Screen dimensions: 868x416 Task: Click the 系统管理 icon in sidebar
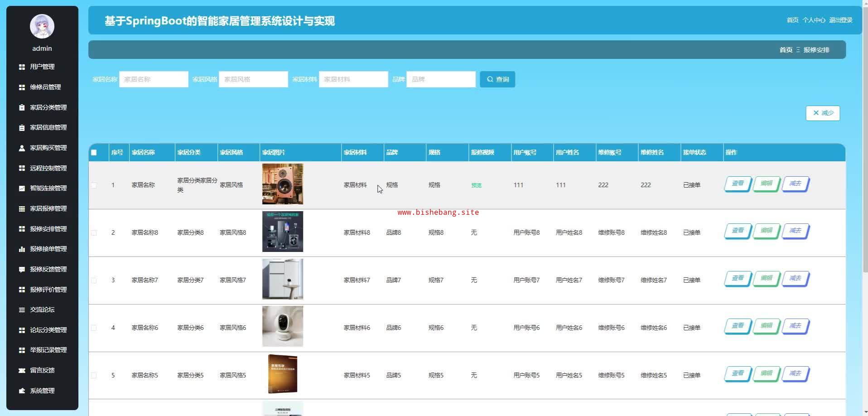[x=22, y=391]
